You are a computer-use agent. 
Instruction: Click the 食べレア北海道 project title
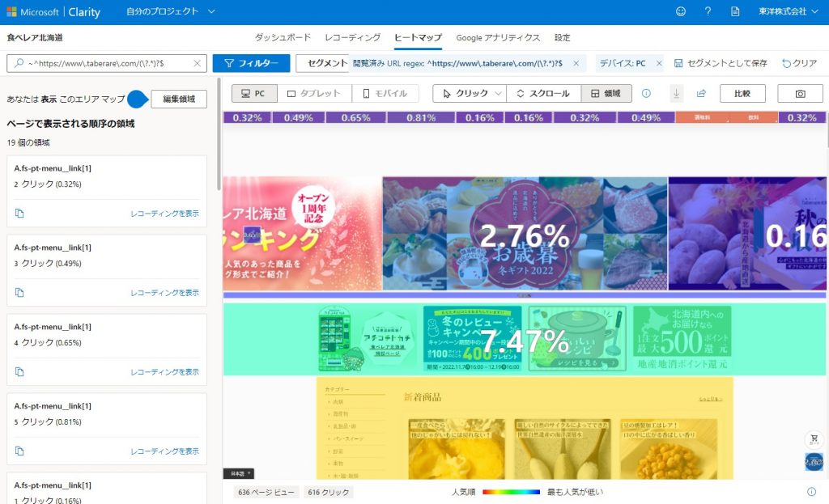click(x=35, y=37)
